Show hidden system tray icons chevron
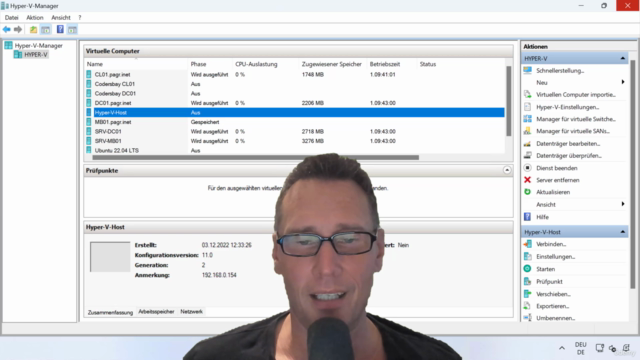 click(562, 348)
